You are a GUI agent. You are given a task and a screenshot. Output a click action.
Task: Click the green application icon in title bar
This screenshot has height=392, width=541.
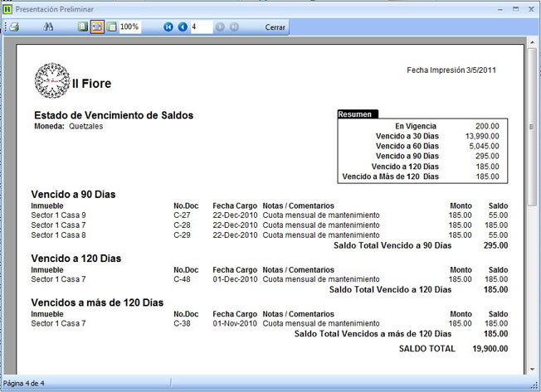[7, 8]
